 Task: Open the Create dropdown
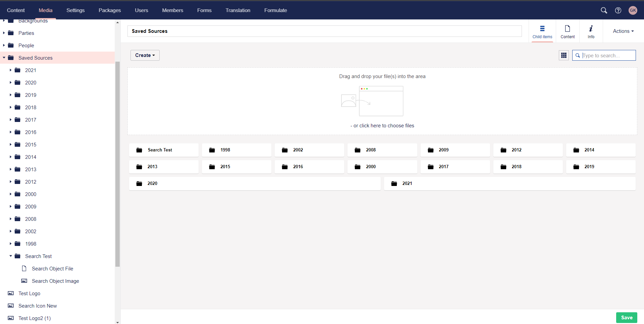[145, 55]
